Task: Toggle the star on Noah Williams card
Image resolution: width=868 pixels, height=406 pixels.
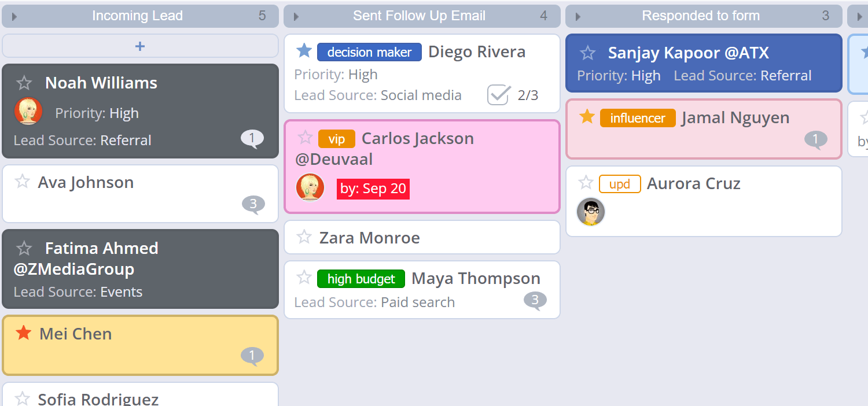Action: tap(24, 83)
